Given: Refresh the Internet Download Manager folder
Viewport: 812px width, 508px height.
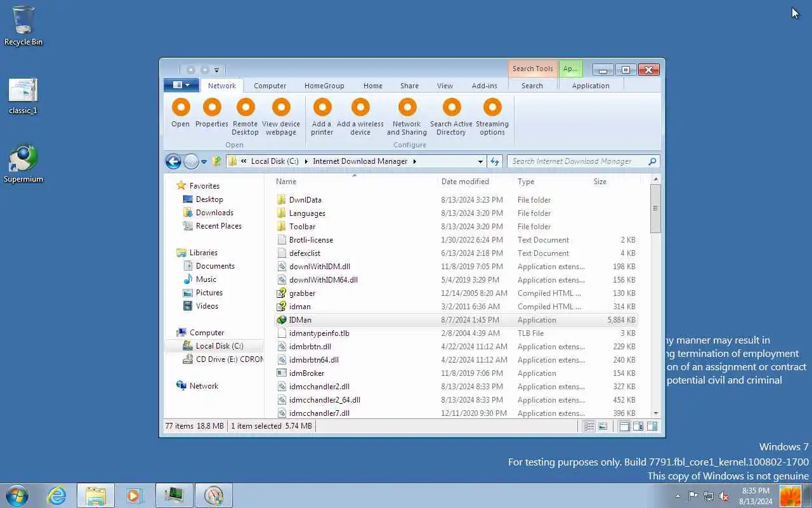Looking at the screenshot, I should 495,161.
